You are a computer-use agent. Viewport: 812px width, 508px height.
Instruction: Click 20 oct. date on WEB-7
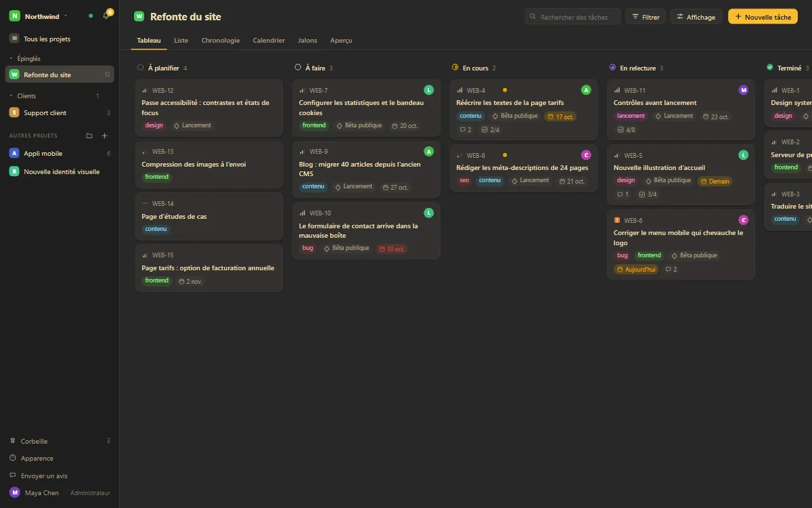(x=405, y=125)
